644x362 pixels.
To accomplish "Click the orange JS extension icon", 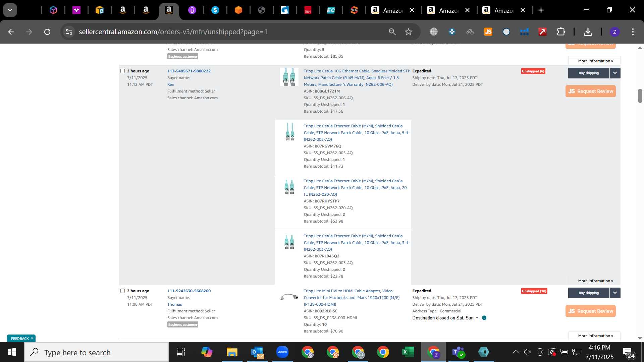I will pyautogui.click(x=488, y=32).
